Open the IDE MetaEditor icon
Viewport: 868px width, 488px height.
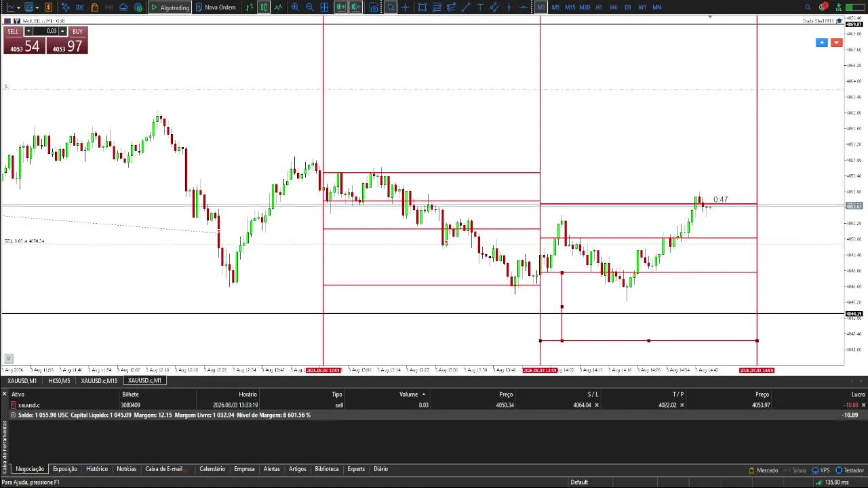coord(80,7)
